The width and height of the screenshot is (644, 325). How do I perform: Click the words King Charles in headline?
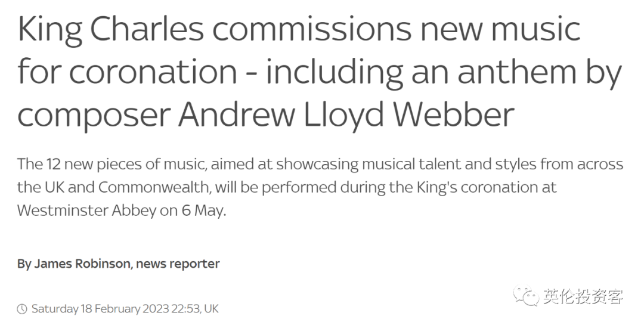coord(110,31)
